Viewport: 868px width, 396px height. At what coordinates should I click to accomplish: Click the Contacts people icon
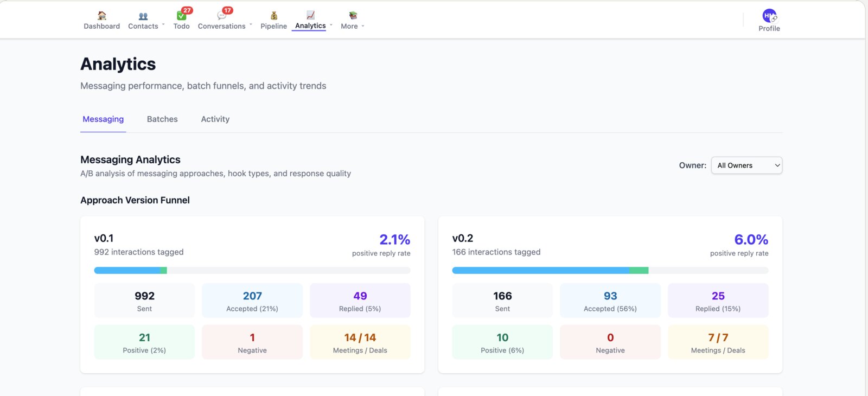(x=143, y=16)
